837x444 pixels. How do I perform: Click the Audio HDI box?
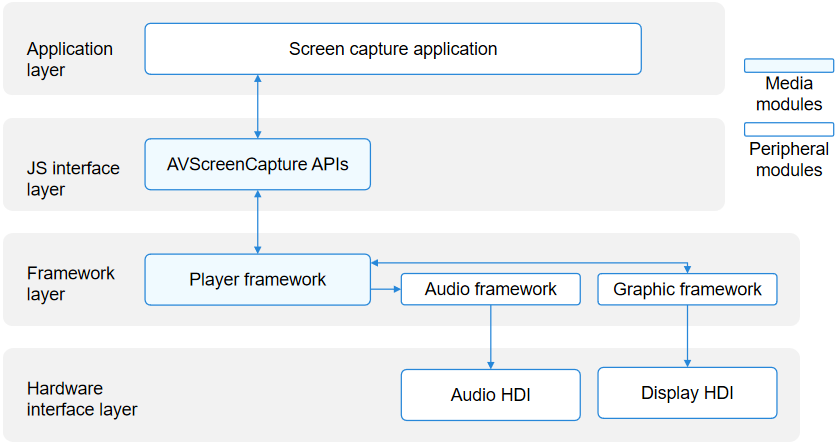point(491,395)
